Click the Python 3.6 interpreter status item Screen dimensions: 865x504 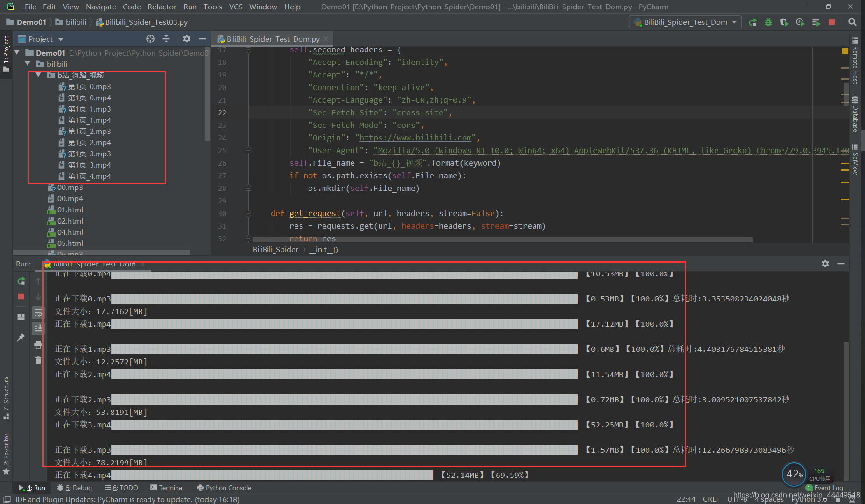pyautogui.click(x=809, y=499)
